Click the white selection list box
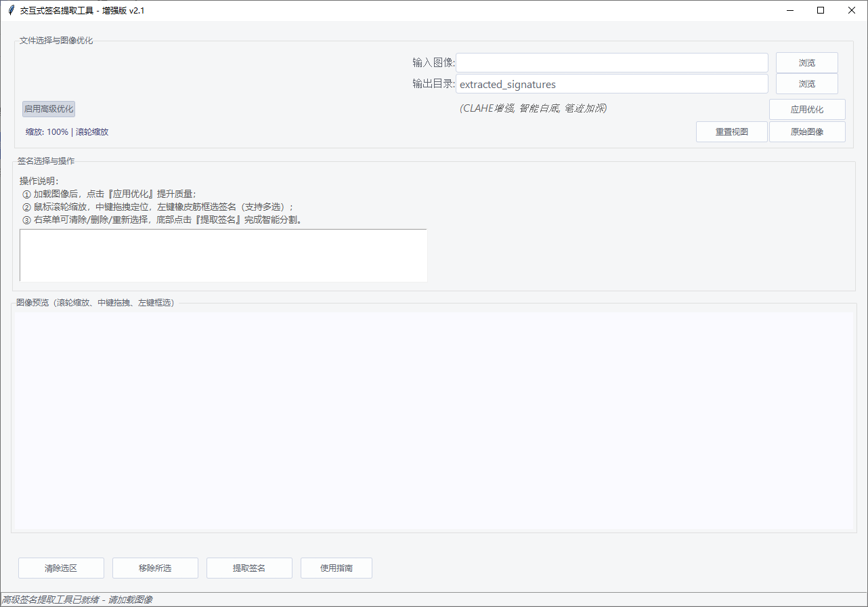The width and height of the screenshot is (868, 607). (x=223, y=255)
